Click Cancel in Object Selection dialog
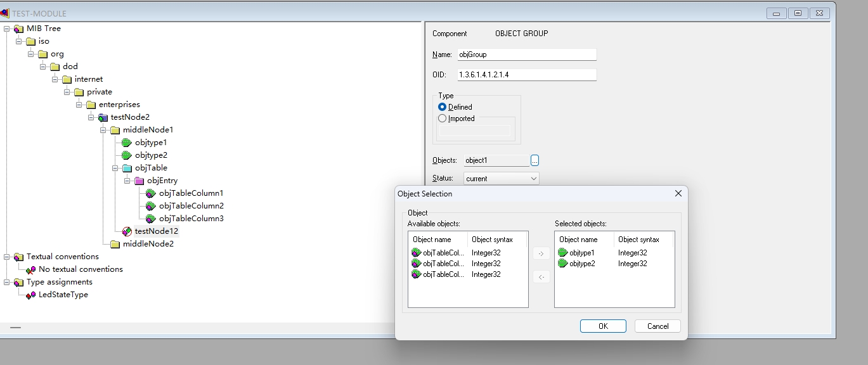This screenshot has width=868, height=365. (657, 326)
